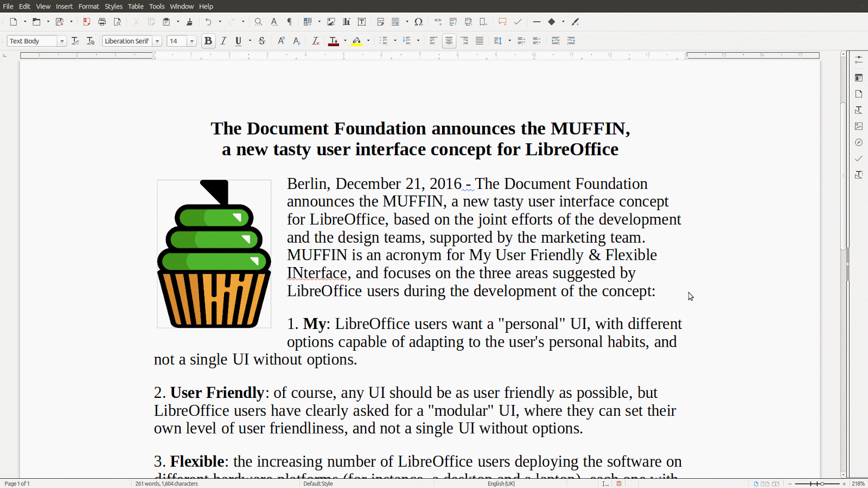The width and height of the screenshot is (868, 488).
Task: Print the document
Action: (102, 22)
